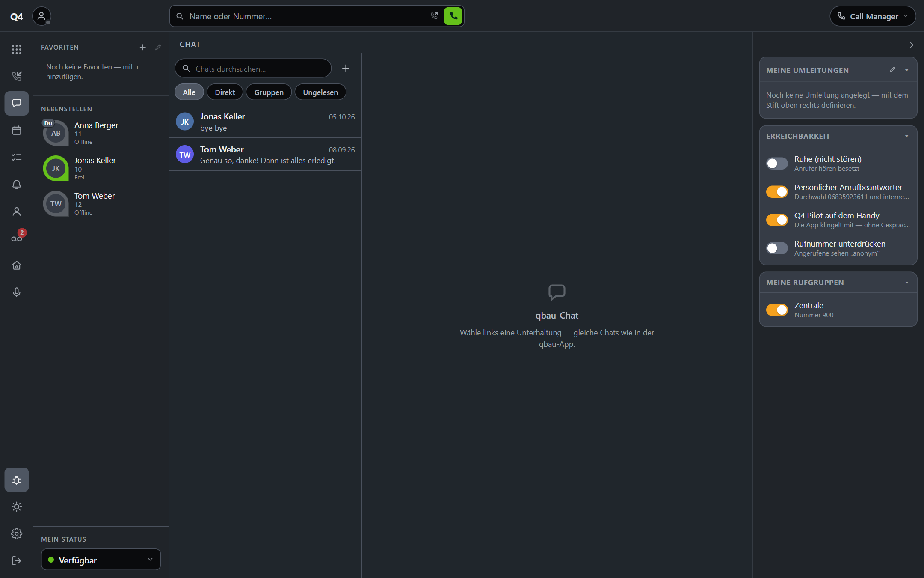Collapse the Meine Rufgruppen panel
Viewport: 924px width, 578px height.
[x=907, y=283]
